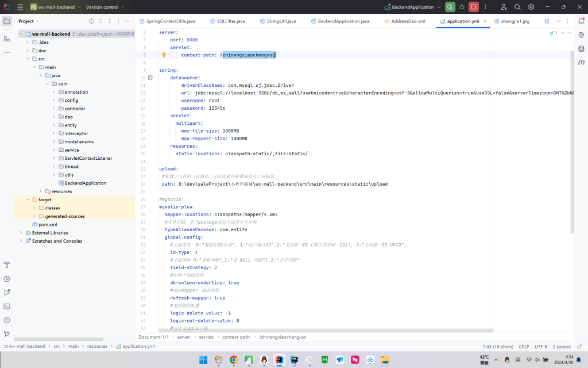This screenshot has height=368, width=588.
Task: Click the Rerun BackendApplication button
Action: (450, 7)
